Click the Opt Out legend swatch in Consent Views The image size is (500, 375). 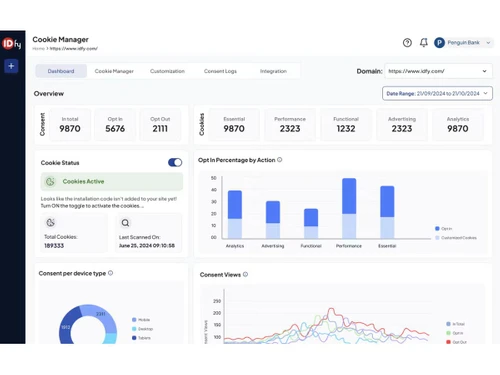tap(448, 342)
